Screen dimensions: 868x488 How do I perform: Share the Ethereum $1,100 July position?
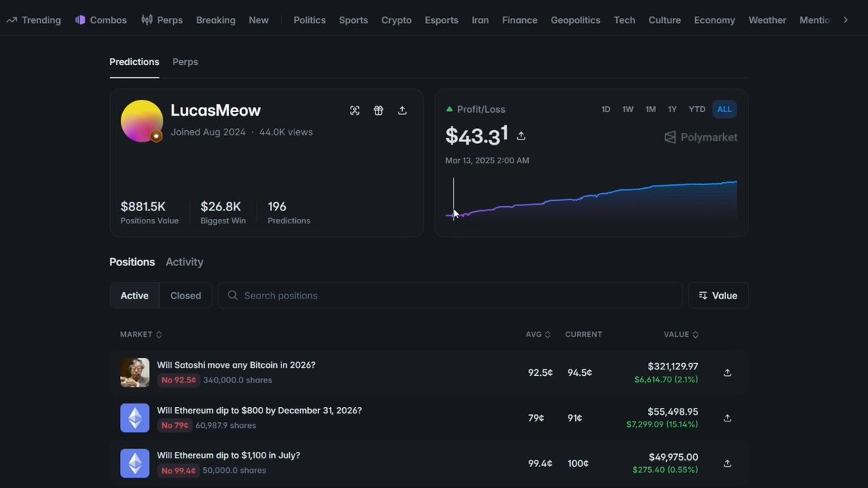[x=728, y=463]
